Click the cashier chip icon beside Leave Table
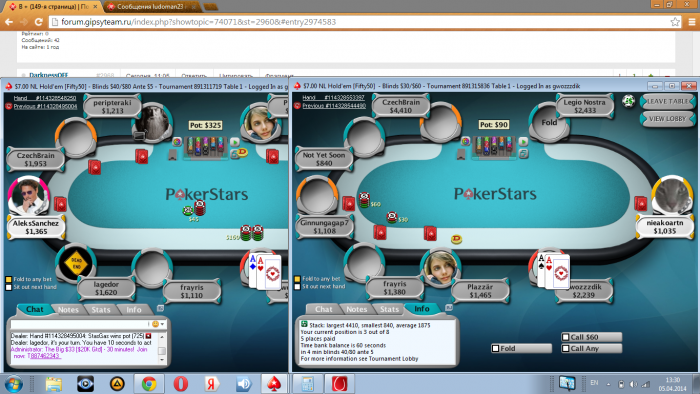700x394 pixels. [x=629, y=102]
